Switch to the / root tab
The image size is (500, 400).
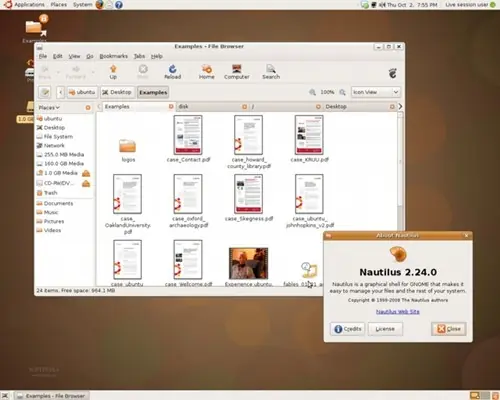pos(286,107)
